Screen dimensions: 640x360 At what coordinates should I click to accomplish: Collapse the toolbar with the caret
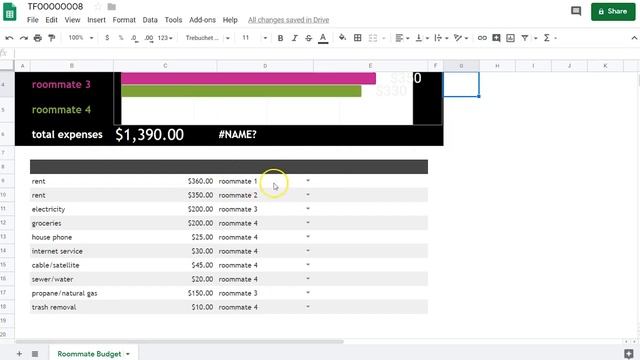(634, 38)
